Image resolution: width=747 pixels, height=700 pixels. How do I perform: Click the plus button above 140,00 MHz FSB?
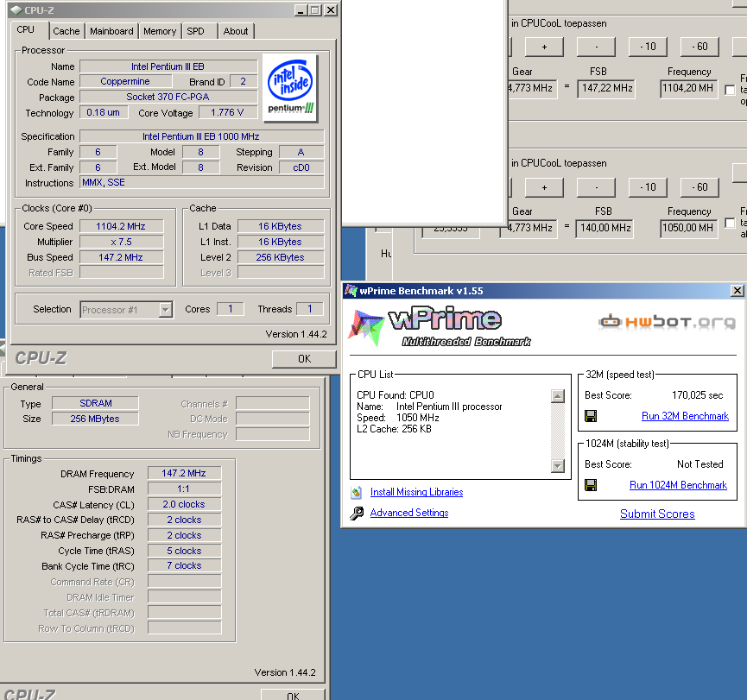544,187
